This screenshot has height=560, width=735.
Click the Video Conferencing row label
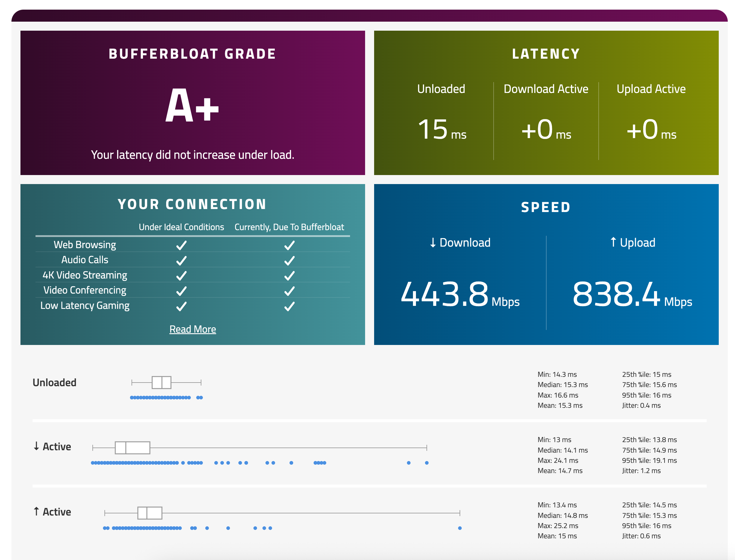(x=85, y=290)
